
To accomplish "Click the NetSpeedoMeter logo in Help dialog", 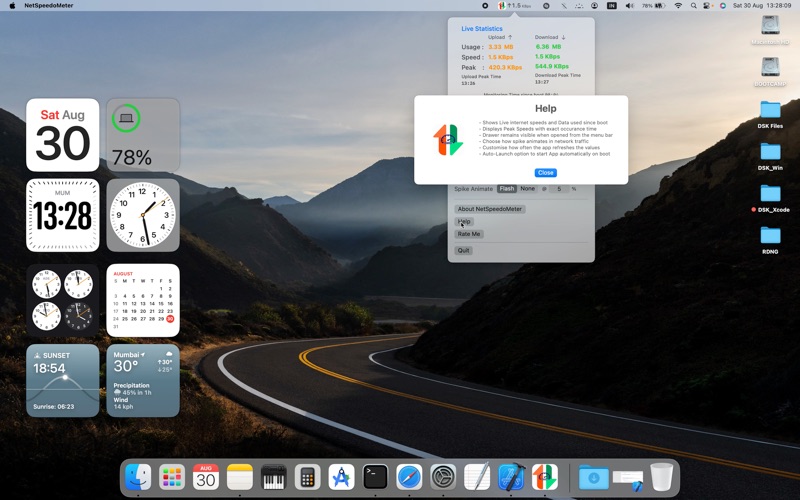I will pos(448,140).
